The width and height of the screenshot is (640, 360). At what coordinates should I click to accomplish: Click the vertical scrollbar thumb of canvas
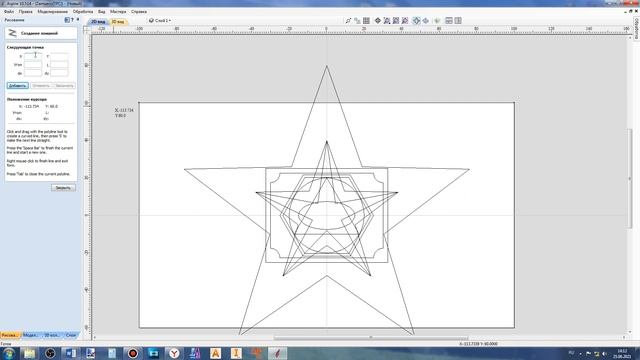click(x=629, y=178)
